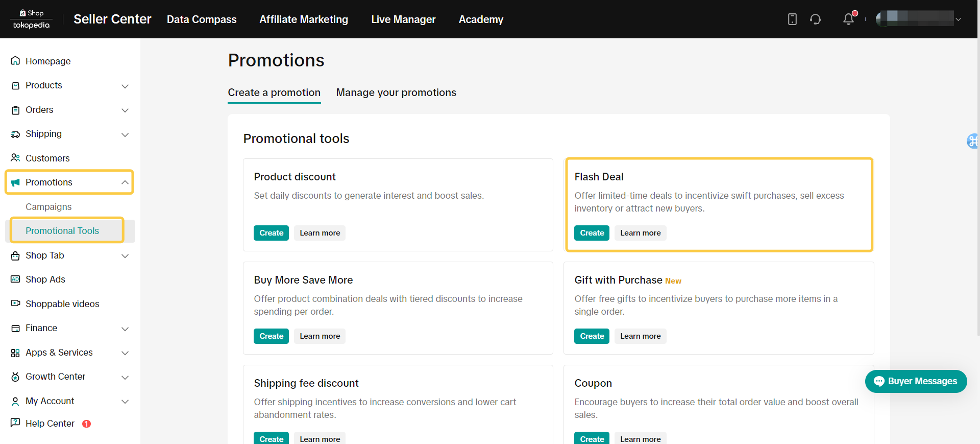Screen dimensions: 980x444
Task: Collapse the Promotions sidebar section
Action: (125, 182)
